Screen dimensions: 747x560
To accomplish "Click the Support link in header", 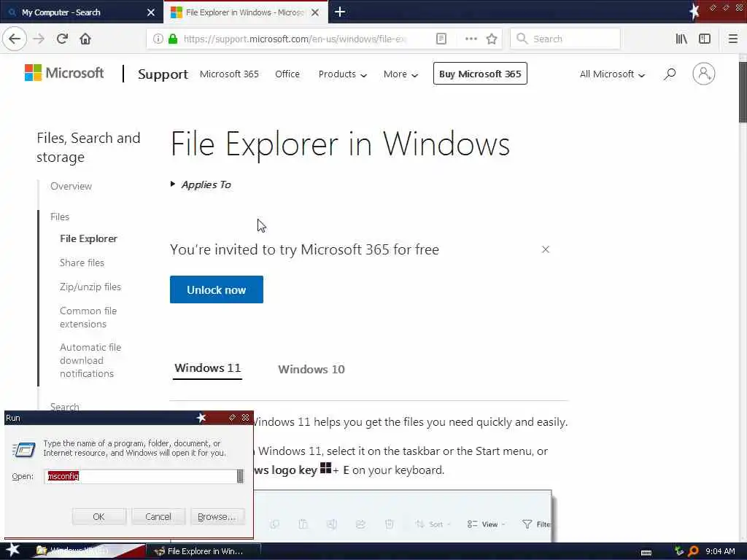I will [x=163, y=74].
